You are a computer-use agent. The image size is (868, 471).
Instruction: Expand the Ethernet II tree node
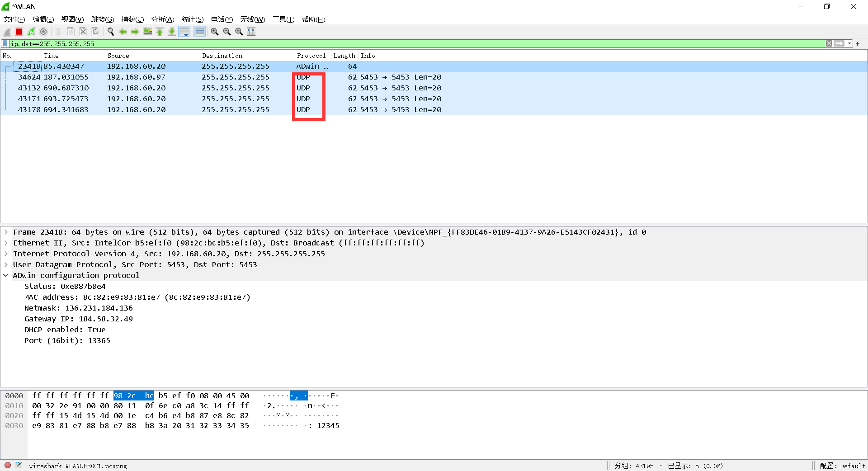(6, 243)
